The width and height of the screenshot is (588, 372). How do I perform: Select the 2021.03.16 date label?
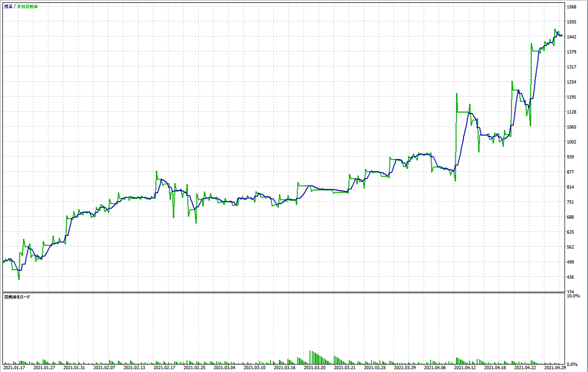click(284, 367)
